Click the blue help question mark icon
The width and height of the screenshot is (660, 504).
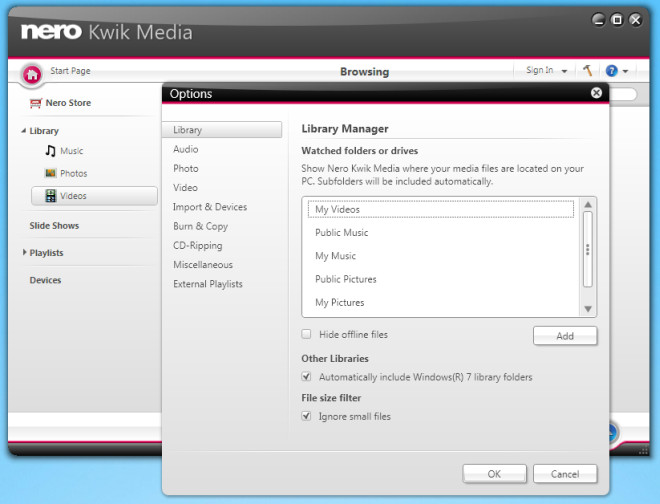tap(612, 71)
